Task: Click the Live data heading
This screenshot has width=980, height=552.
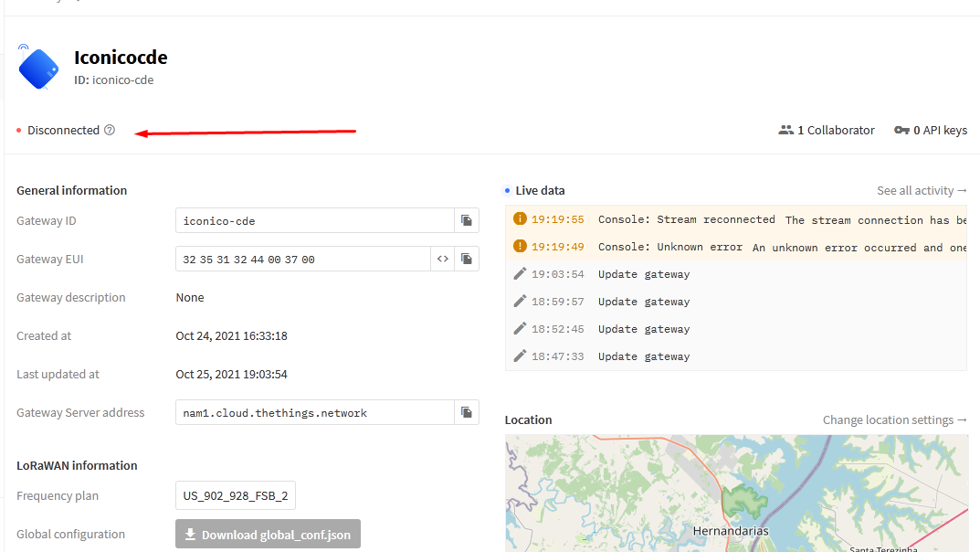Action: pyautogui.click(x=540, y=191)
